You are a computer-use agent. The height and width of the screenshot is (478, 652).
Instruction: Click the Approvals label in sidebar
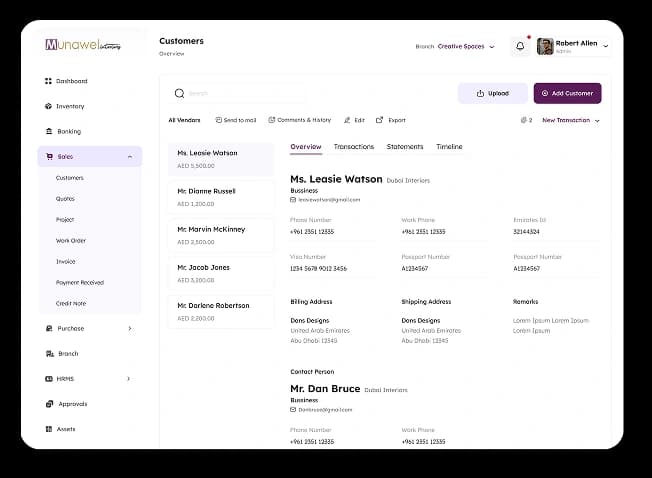pos(73,404)
